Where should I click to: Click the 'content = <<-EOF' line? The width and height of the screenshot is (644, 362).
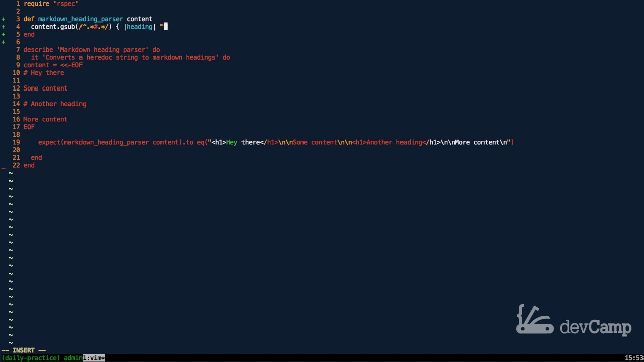[x=53, y=65]
